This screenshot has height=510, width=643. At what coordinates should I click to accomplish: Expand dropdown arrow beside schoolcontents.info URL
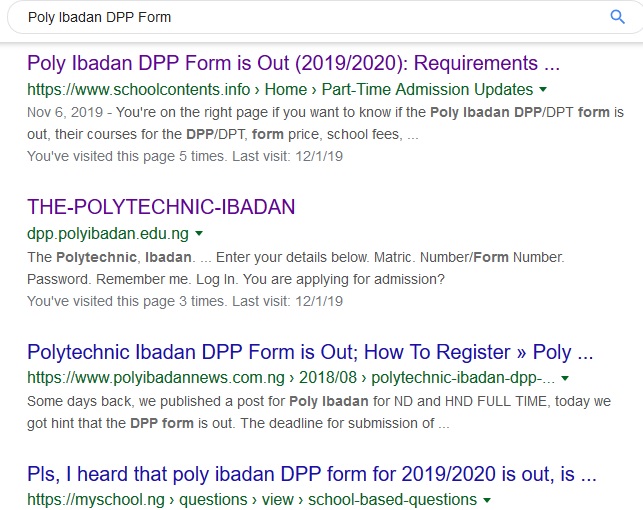543,89
